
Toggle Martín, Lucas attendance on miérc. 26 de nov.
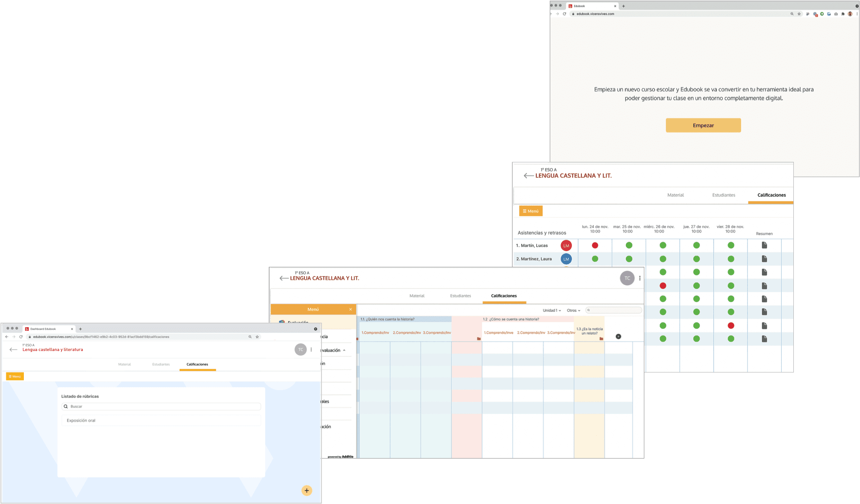pyautogui.click(x=663, y=245)
